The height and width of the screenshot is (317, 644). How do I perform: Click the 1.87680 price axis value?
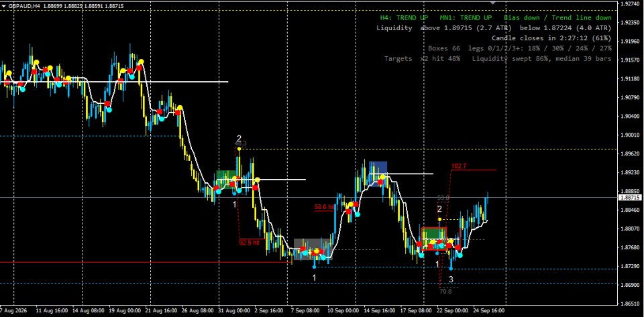631,247
